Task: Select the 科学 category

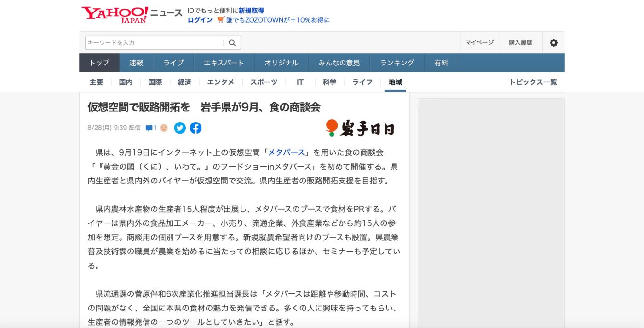Action: [329, 82]
